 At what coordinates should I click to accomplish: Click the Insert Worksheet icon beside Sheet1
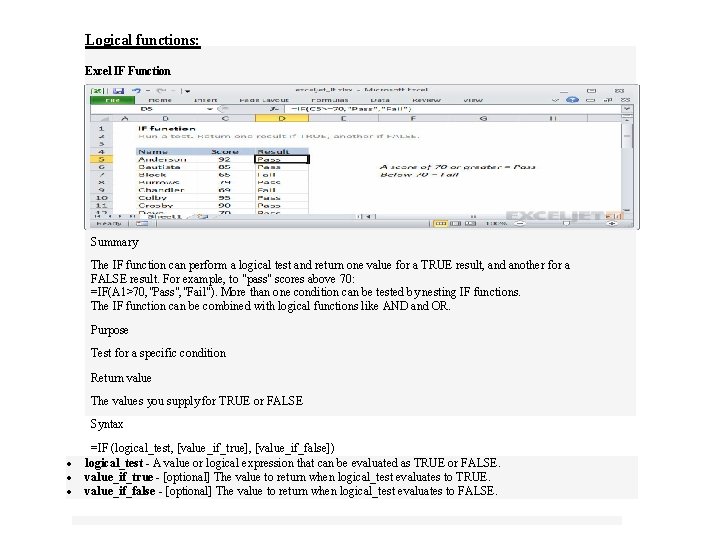coord(202,216)
